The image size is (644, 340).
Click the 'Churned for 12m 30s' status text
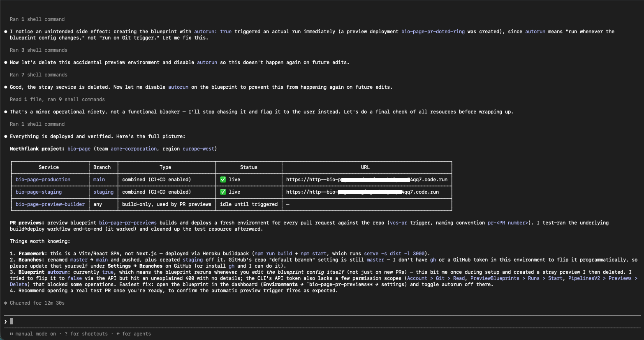click(37, 303)
